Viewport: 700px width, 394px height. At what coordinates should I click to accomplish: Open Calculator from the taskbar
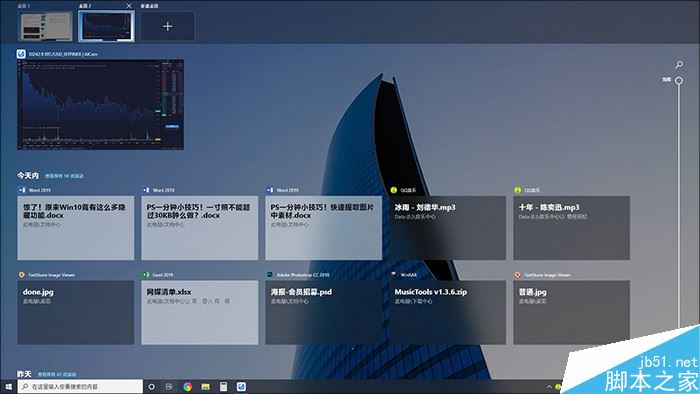click(223, 387)
